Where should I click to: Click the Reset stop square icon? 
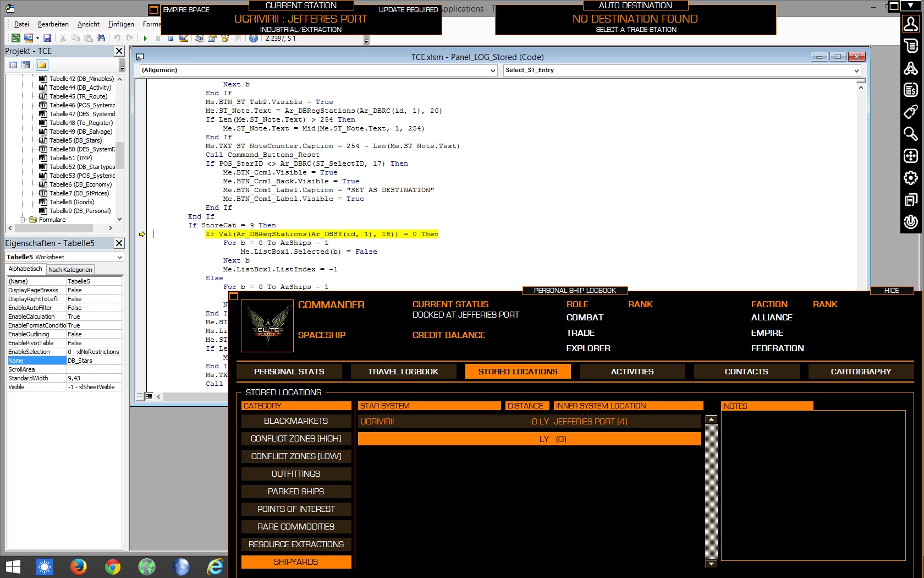tap(170, 38)
